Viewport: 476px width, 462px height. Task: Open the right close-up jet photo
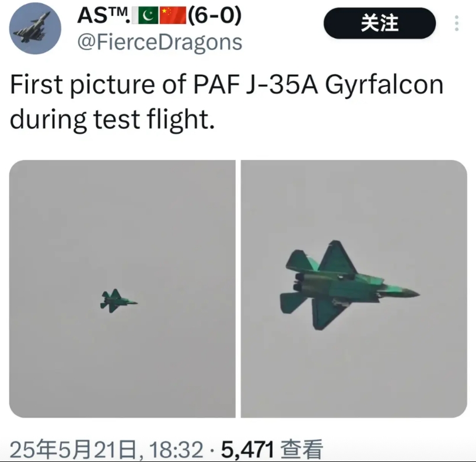click(354, 289)
